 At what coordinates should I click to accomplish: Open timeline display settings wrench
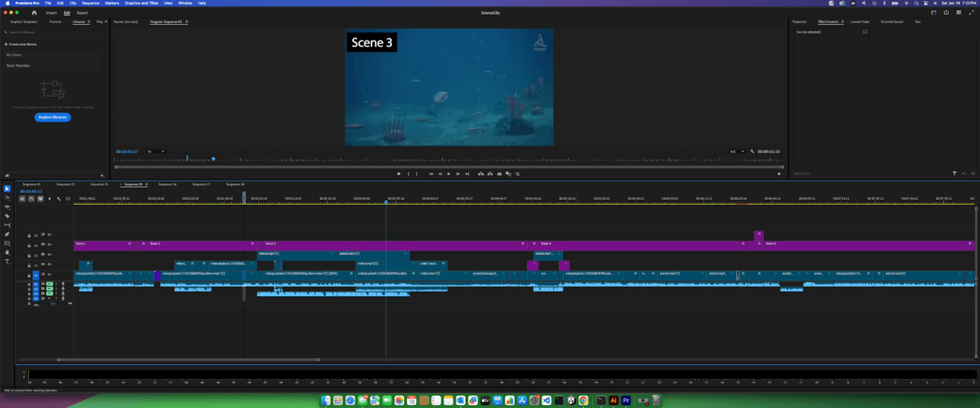59,199
